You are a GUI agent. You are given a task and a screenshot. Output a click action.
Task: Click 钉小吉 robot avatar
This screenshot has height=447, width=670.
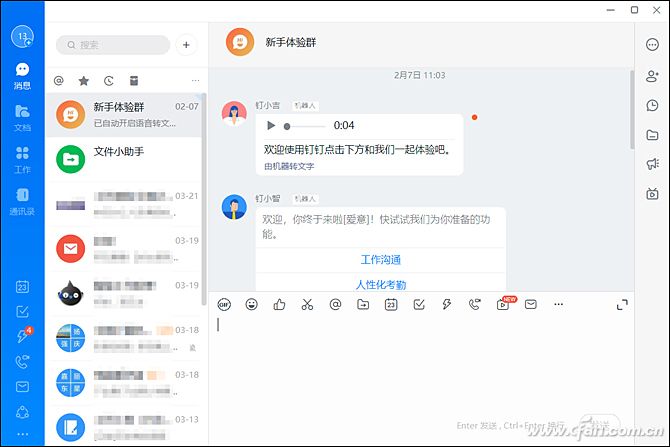coord(234,114)
